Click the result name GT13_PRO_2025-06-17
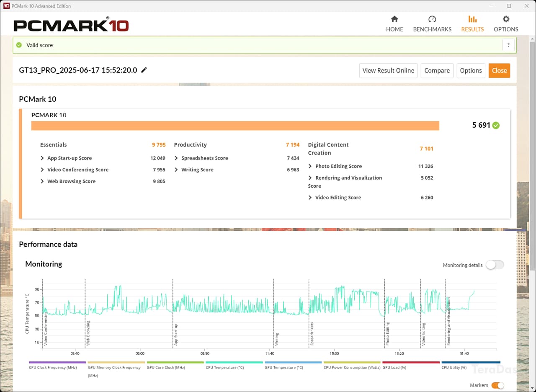This screenshot has height=392, width=536. [78, 70]
